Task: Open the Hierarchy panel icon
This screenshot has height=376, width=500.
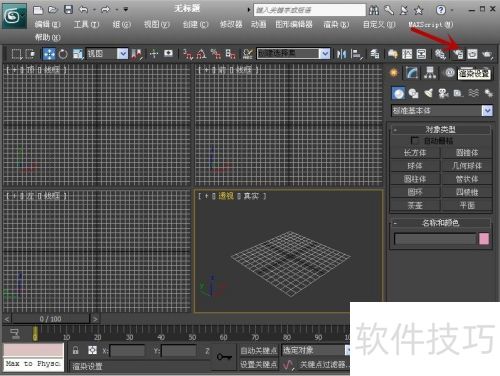Action: [x=430, y=73]
